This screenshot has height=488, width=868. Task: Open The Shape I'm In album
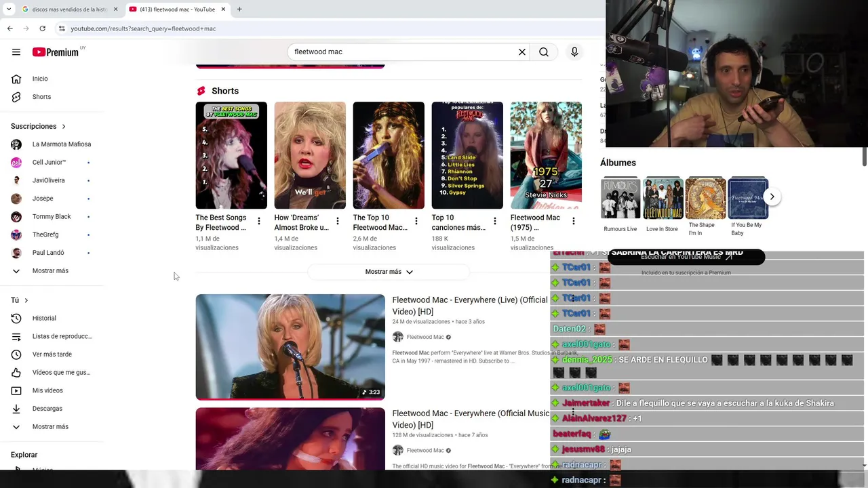pyautogui.click(x=705, y=198)
